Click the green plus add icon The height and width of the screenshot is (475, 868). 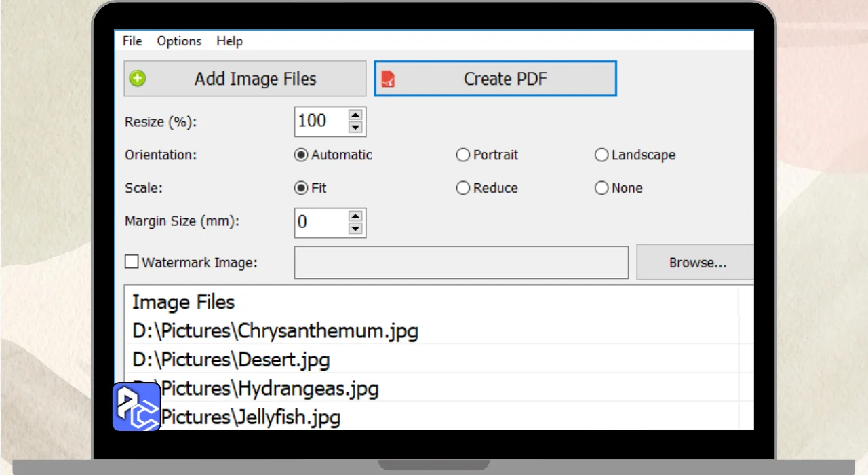pos(138,79)
